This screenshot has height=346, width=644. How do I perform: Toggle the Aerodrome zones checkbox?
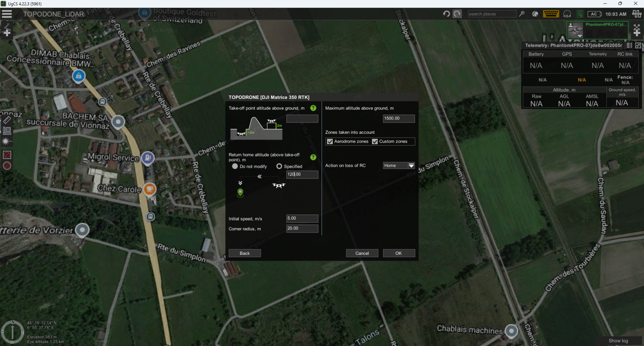tap(330, 141)
